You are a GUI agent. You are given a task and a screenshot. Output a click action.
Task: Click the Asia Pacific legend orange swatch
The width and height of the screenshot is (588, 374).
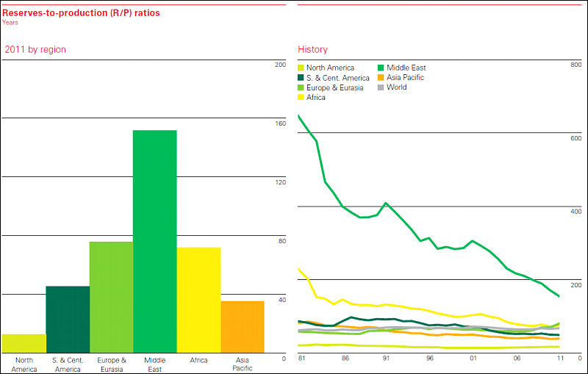(381, 78)
